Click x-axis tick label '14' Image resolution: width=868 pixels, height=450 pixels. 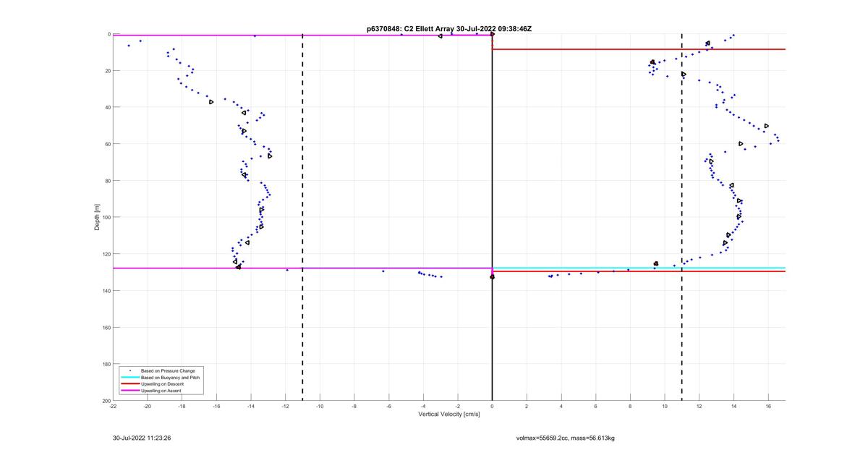(x=733, y=407)
